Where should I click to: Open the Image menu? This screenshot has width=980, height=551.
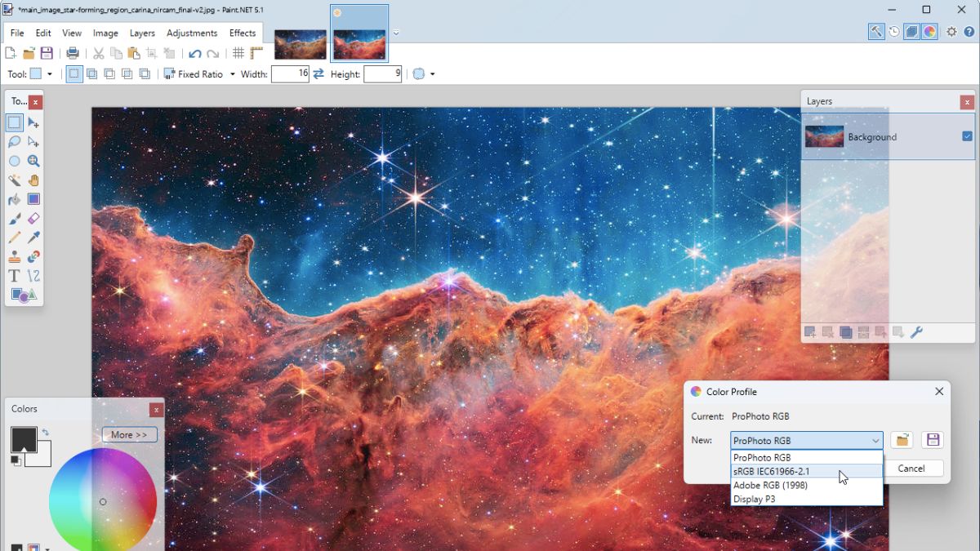(x=105, y=33)
